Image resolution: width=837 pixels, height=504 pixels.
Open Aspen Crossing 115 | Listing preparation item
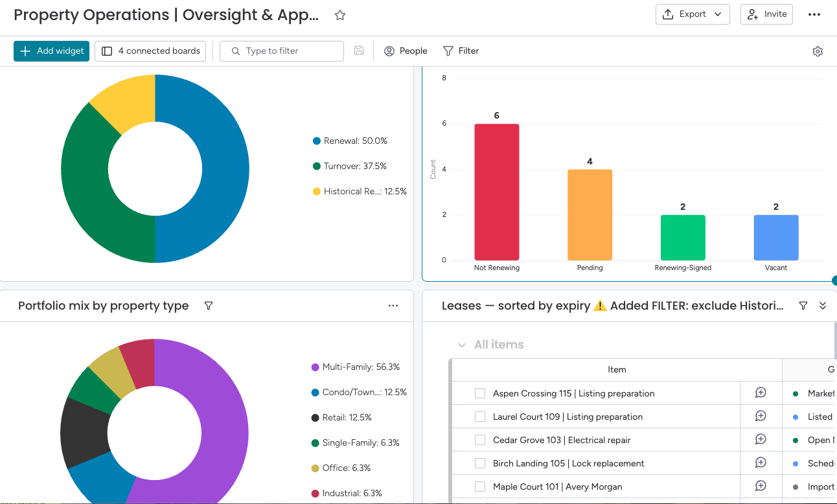573,393
